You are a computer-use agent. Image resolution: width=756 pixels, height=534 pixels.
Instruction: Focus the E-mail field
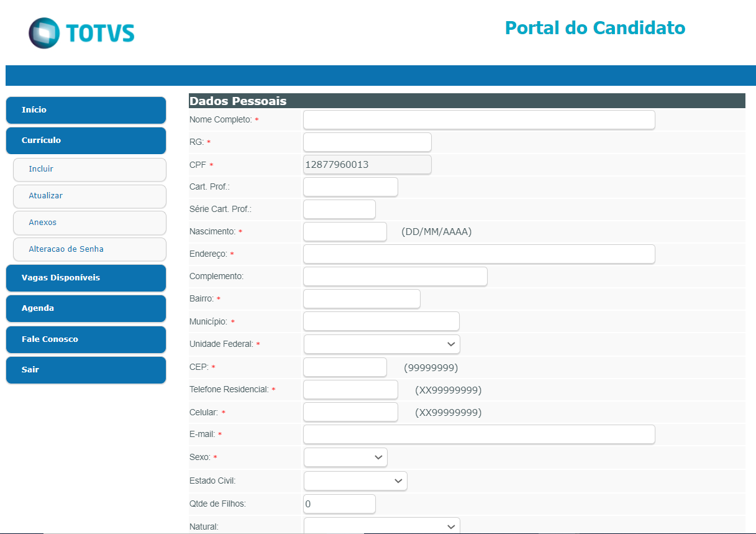479,435
